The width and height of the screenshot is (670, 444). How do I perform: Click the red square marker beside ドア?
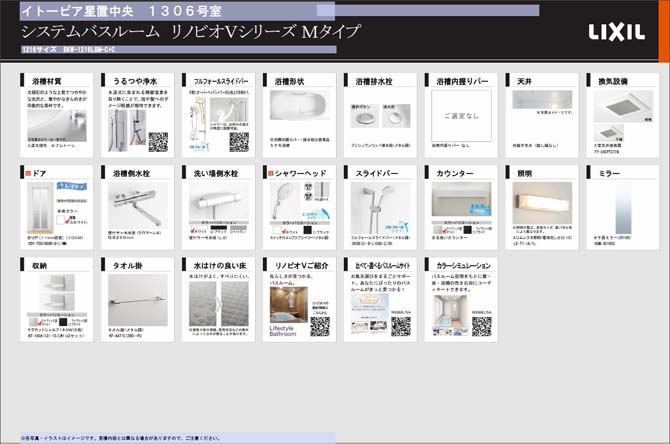coord(28,173)
